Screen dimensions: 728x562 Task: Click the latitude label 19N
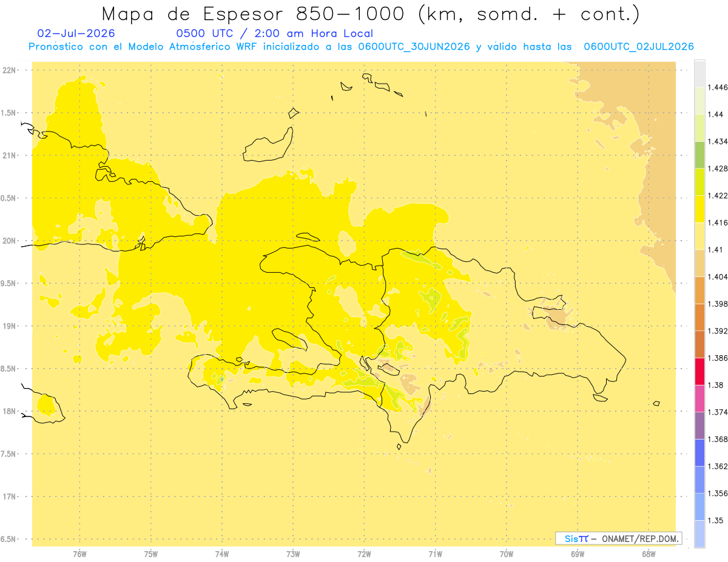(x=8, y=326)
